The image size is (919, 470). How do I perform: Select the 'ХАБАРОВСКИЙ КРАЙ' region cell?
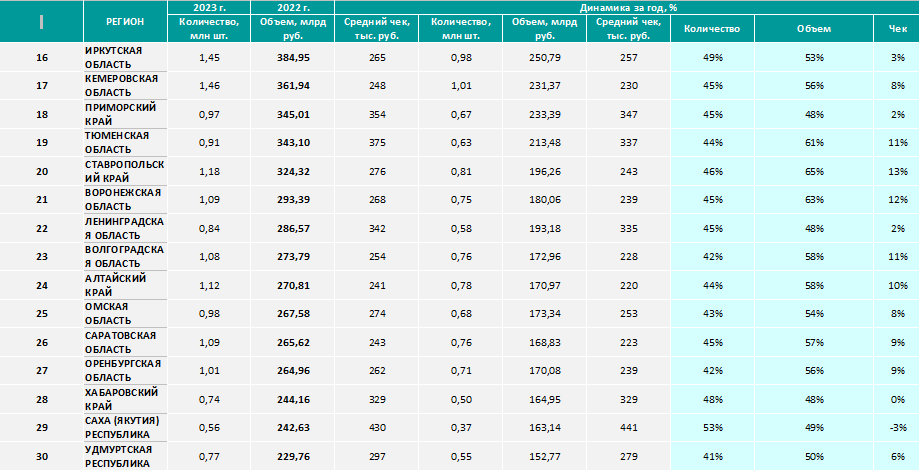(x=125, y=399)
